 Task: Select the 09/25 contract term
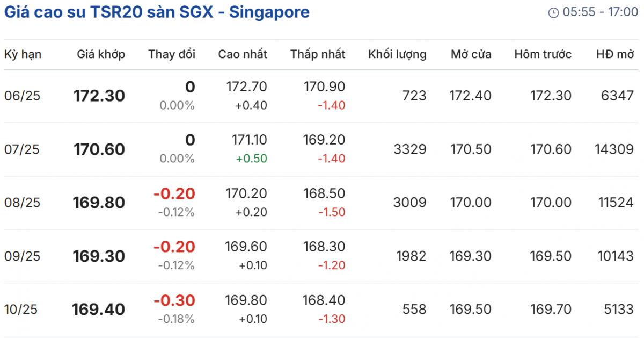click(x=22, y=256)
